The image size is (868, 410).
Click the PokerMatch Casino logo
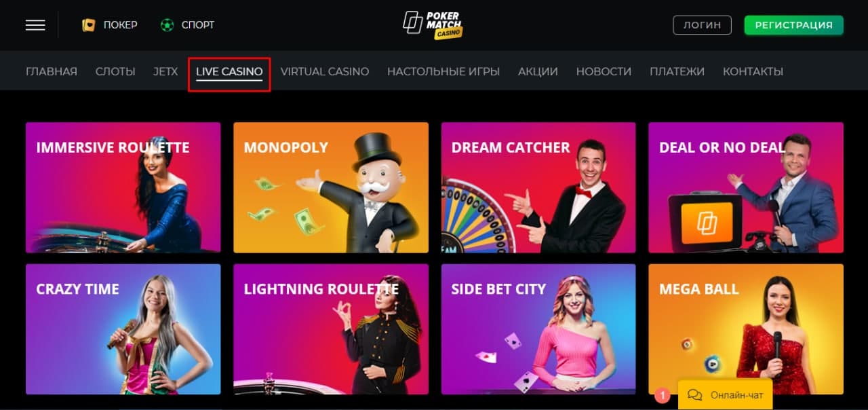tap(433, 25)
